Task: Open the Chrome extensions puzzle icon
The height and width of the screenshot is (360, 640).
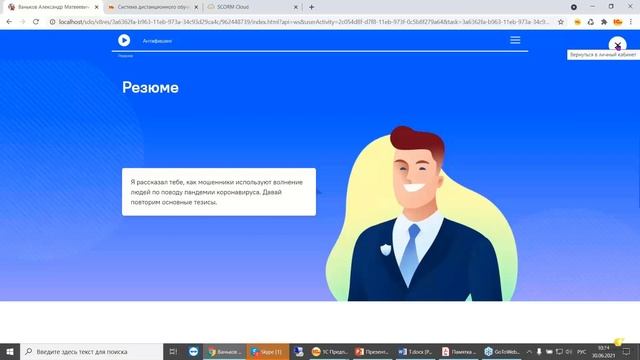Action: point(604,22)
